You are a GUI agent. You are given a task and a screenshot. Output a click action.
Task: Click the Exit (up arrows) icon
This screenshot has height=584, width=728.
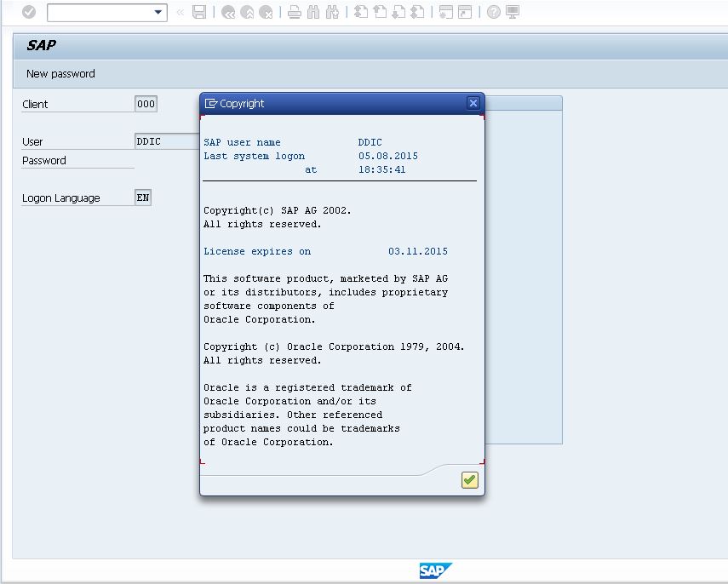pos(247,12)
